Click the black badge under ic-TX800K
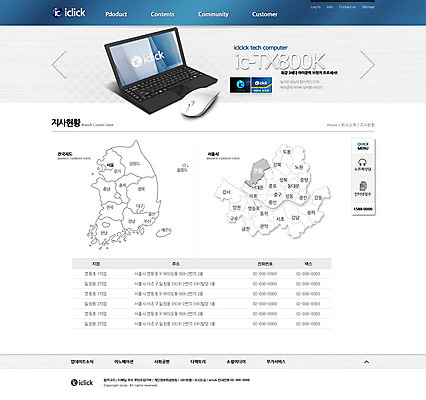Image resolution: width=426 pixels, height=400 pixels. [x=240, y=85]
